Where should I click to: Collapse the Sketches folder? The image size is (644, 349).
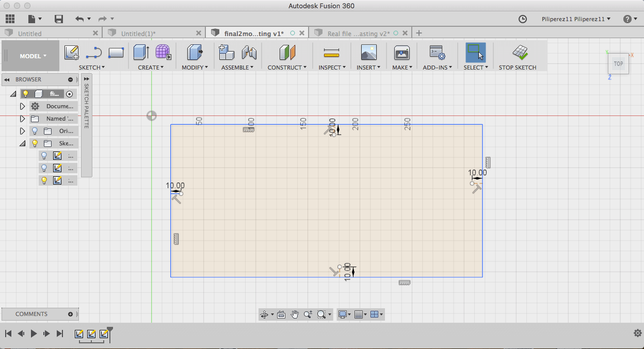(22, 144)
